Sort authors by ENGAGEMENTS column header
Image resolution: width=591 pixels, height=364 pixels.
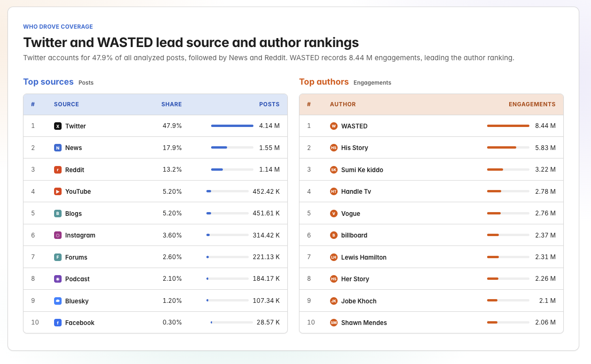tap(532, 104)
